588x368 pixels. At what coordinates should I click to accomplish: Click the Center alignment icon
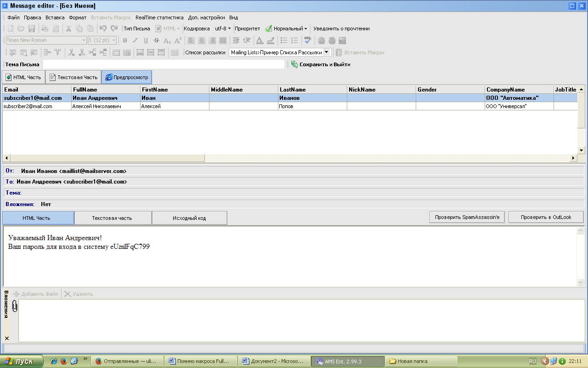point(202,40)
